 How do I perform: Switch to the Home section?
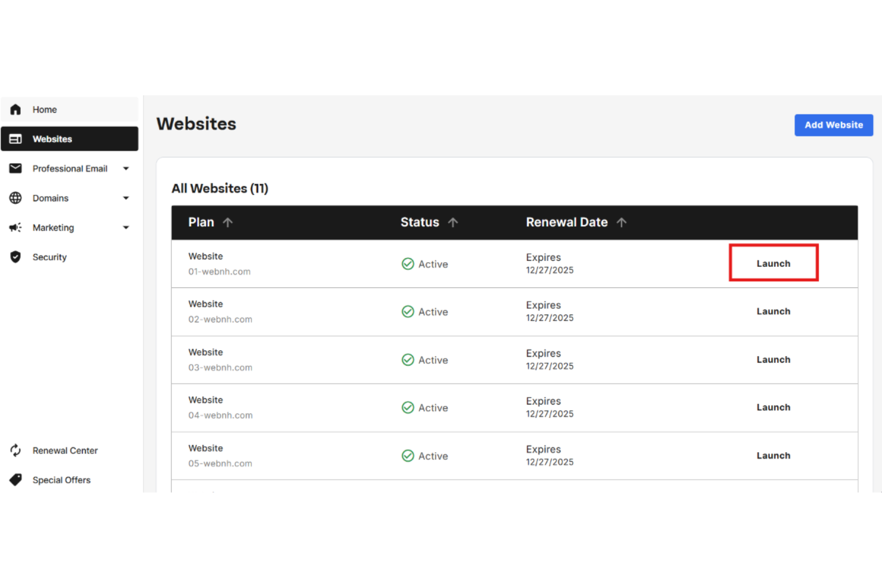(45, 109)
